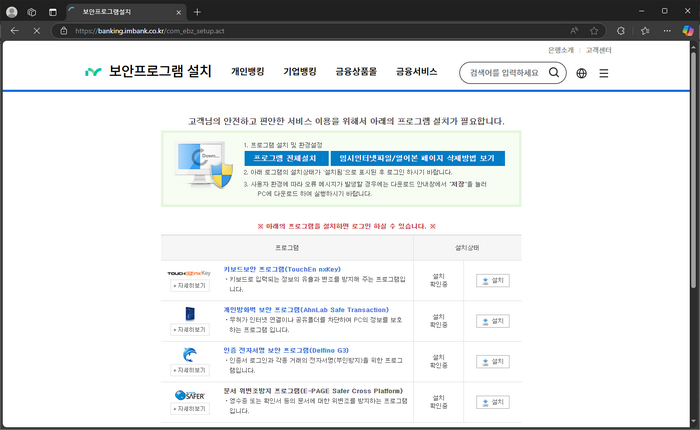Open browser settings and more menu
Screen dimensions: 700x430
667,31
